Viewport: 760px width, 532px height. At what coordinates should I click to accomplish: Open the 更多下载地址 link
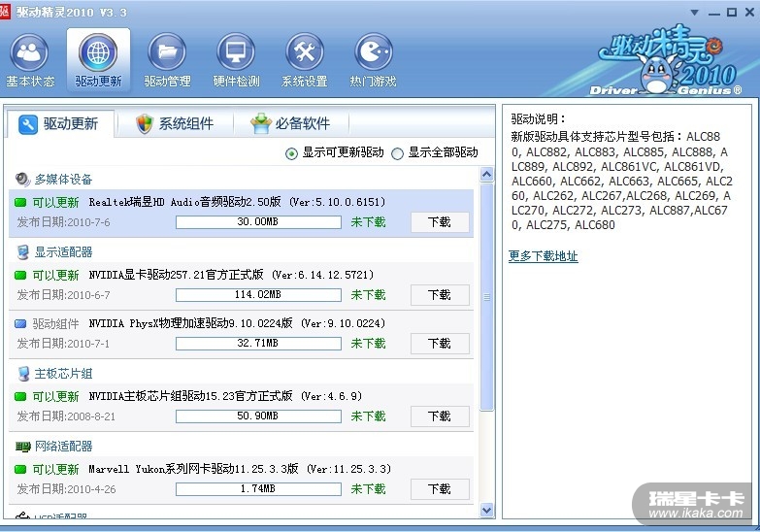(x=543, y=256)
